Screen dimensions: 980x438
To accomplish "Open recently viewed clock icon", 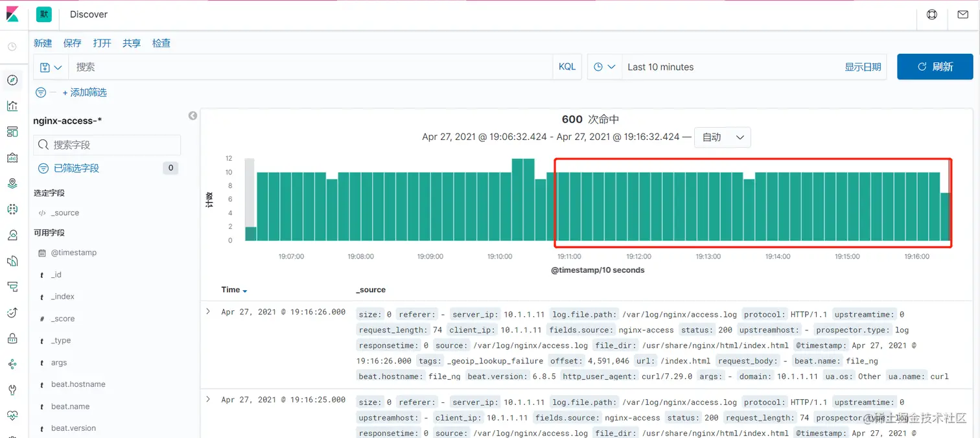I will coord(12,47).
